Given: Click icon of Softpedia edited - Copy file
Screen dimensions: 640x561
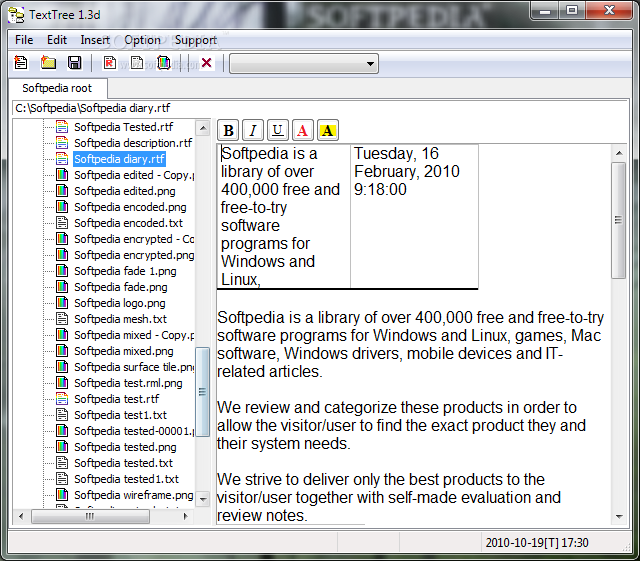Looking at the screenshot, I should 62,175.
